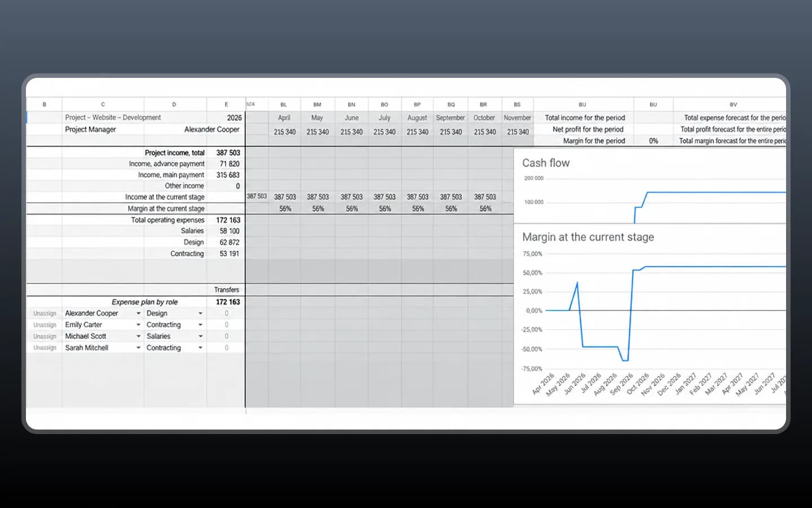812x508 pixels.
Task: Select column header C
Action: point(103,104)
